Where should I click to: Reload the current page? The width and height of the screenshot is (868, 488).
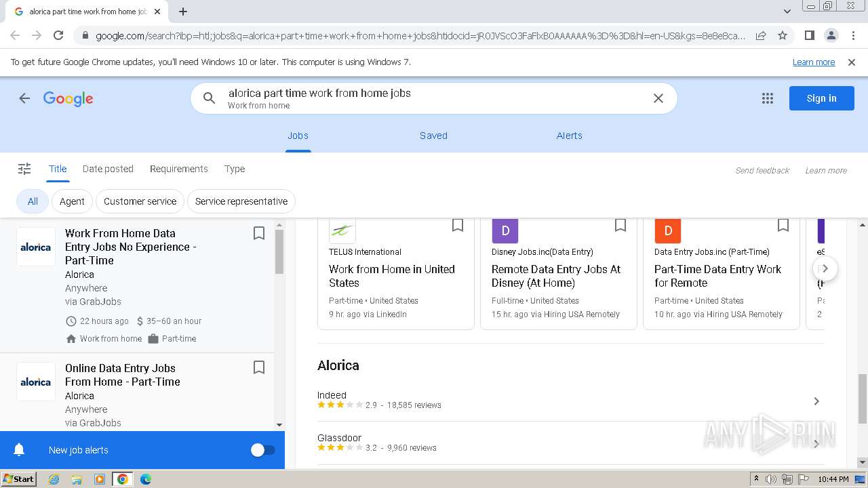(58, 35)
